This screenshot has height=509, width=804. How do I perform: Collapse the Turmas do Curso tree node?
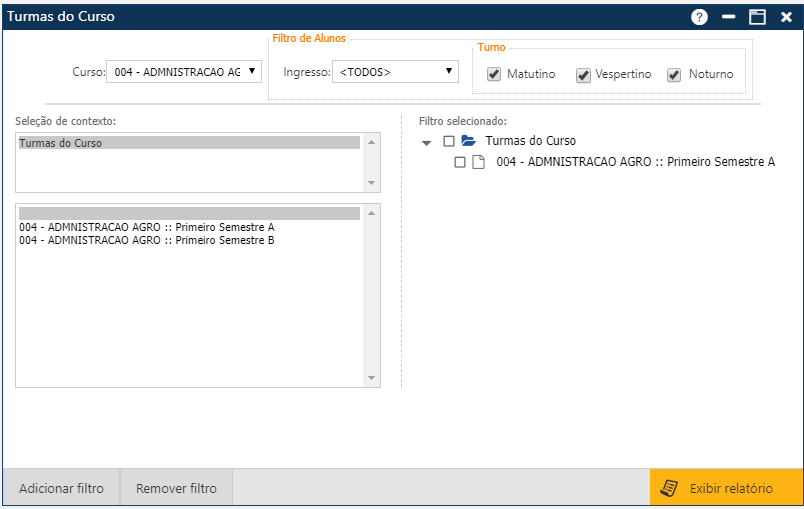point(427,142)
